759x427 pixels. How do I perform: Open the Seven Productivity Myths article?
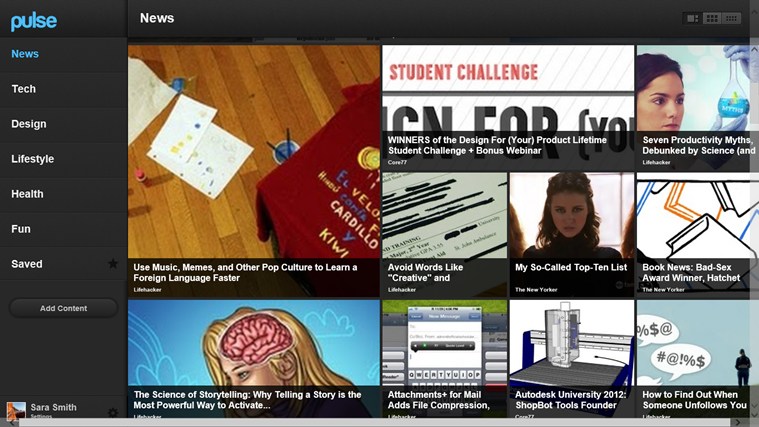pyautogui.click(x=698, y=107)
